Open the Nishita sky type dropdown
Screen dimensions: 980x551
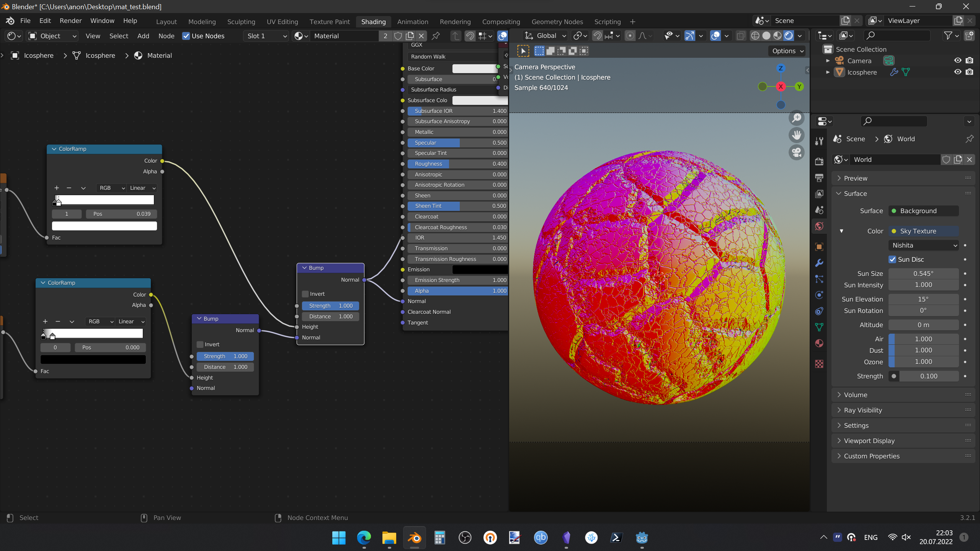(x=923, y=245)
